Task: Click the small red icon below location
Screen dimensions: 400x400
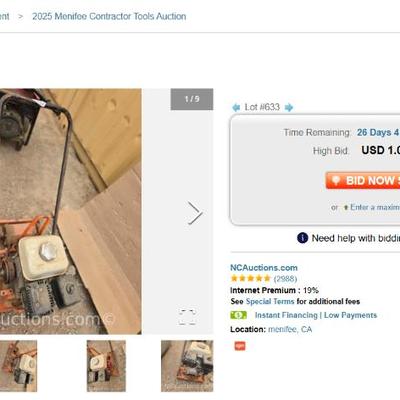Action: pyautogui.click(x=240, y=346)
